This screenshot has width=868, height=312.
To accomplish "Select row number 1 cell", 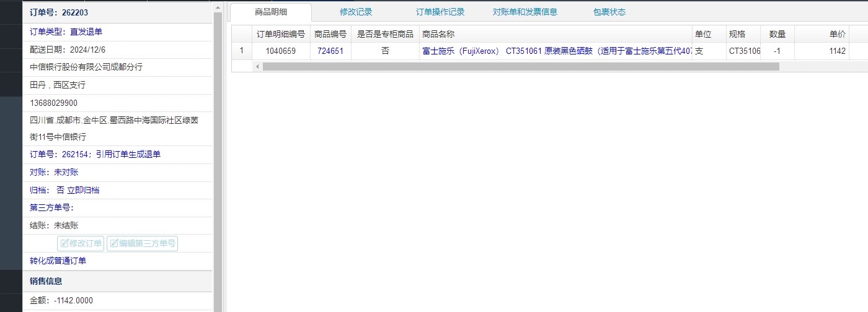I will pos(242,51).
